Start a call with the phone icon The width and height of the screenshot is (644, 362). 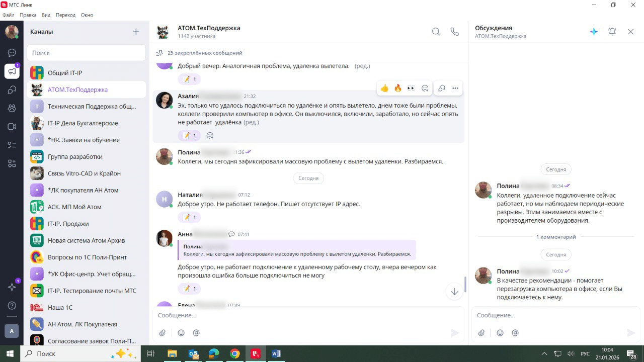click(454, 32)
